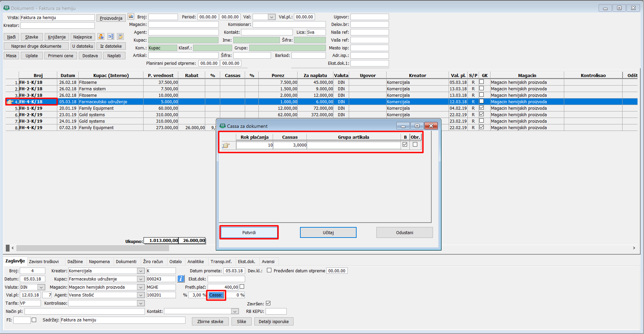Click Napravi druge dokumente button

(x=36, y=46)
